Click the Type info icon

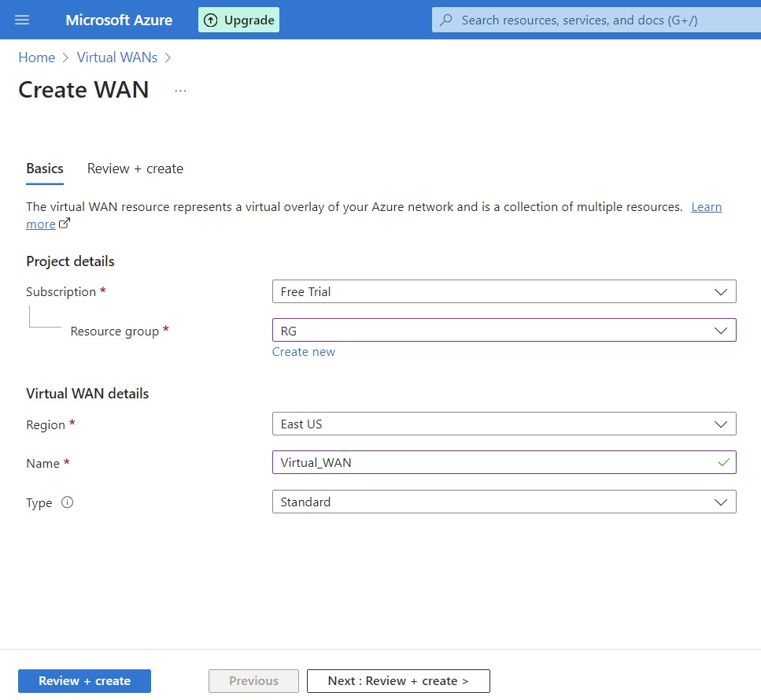(67, 502)
